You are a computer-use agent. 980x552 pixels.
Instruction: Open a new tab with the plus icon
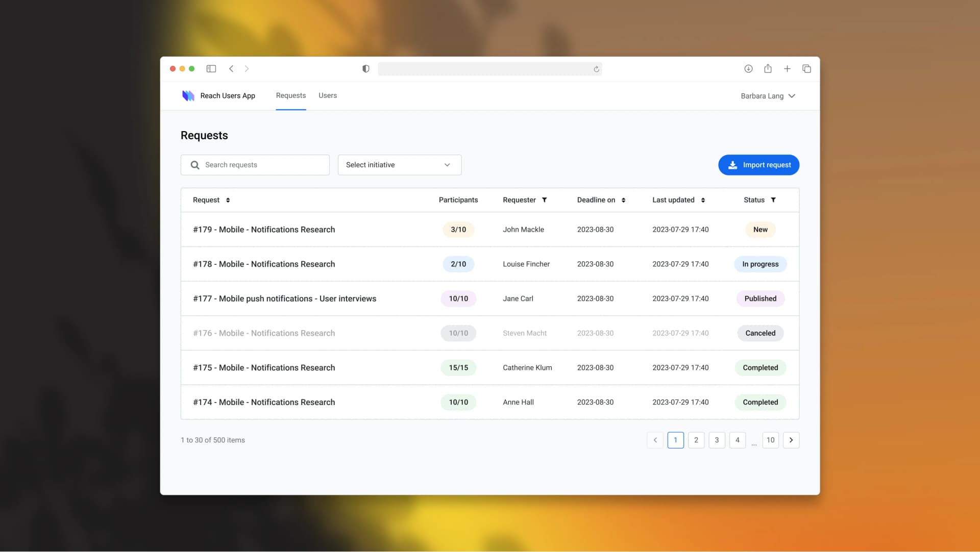point(787,69)
